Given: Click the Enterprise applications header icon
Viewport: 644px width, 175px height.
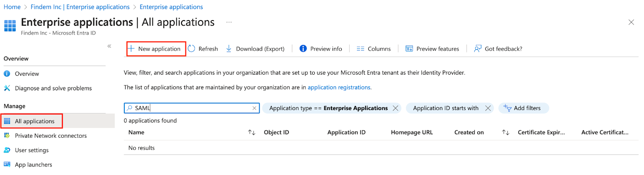Looking at the screenshot, I should point(10,25).
